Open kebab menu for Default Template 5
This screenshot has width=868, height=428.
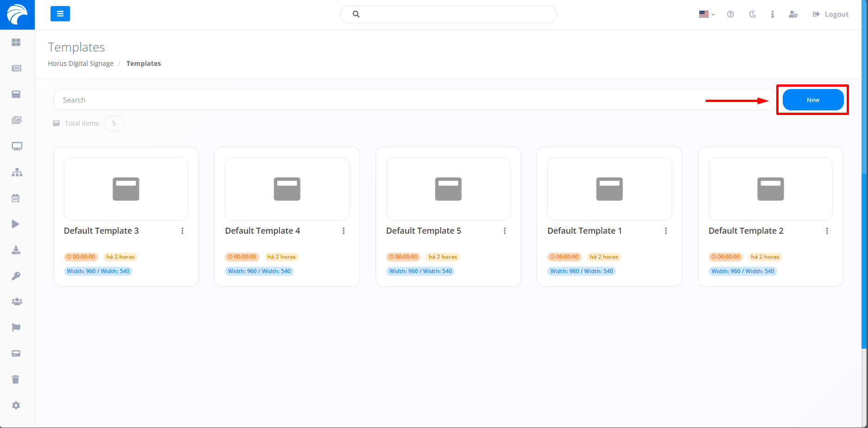pyautogui.click(x=505, y=231)
